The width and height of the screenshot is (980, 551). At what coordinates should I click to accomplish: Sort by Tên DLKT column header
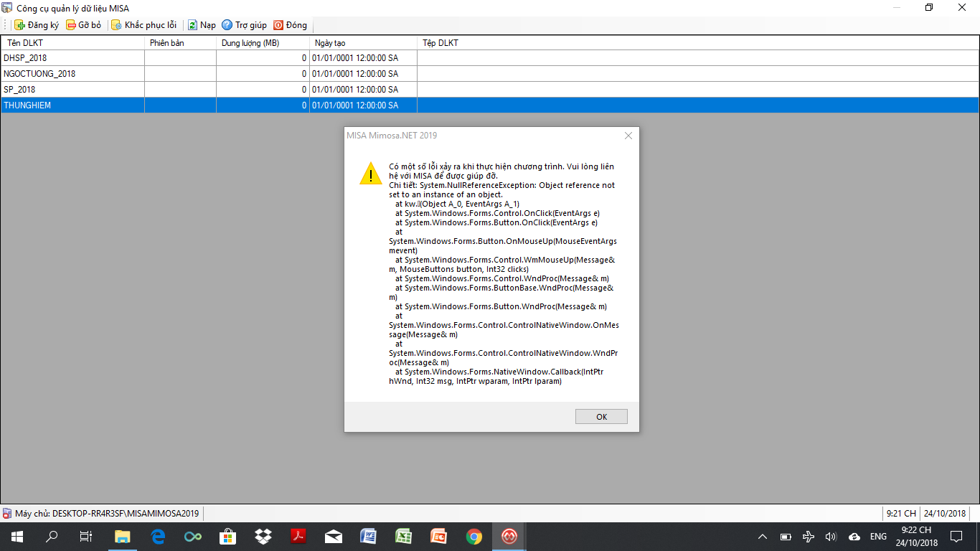pos(72,43)
